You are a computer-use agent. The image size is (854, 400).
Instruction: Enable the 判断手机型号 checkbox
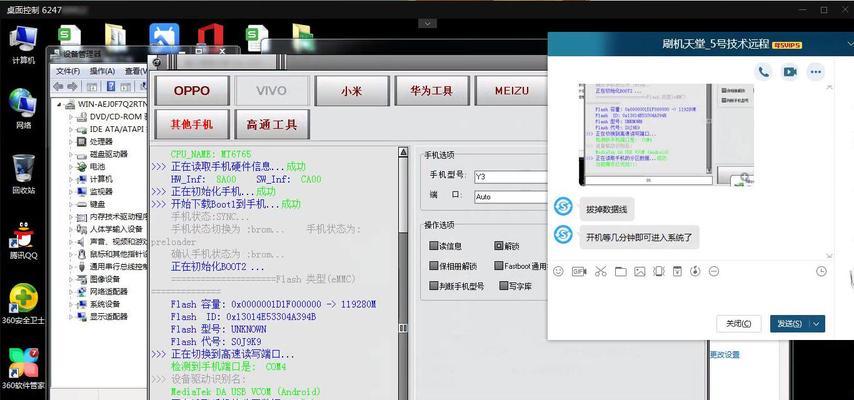click(434, 286)
